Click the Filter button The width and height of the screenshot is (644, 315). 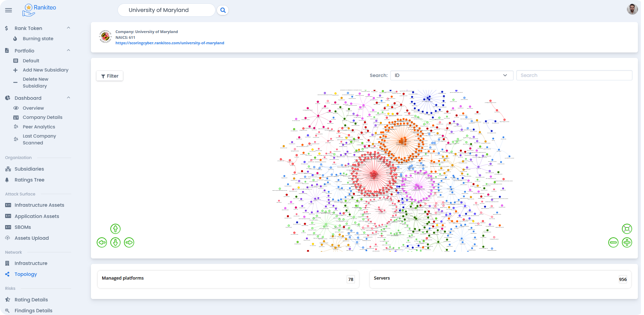(x=110, y=76)
